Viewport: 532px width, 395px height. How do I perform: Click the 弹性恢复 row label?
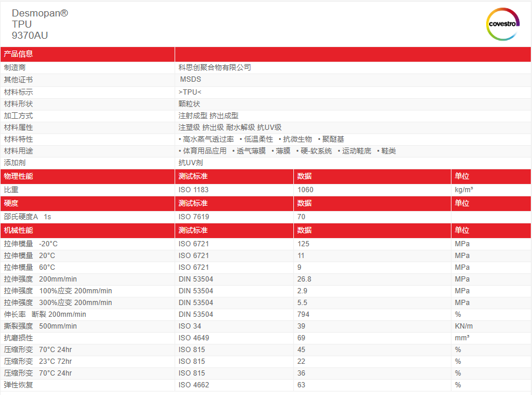tap(18, 385)
